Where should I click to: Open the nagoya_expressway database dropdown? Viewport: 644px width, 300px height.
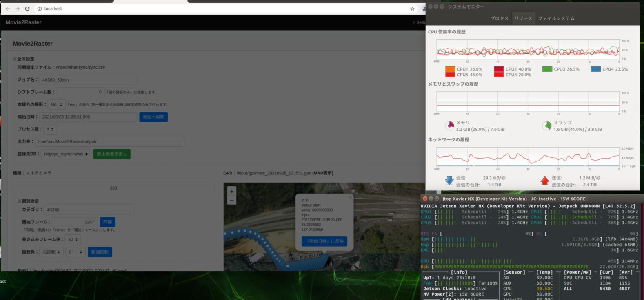click(x=66, y=154)
